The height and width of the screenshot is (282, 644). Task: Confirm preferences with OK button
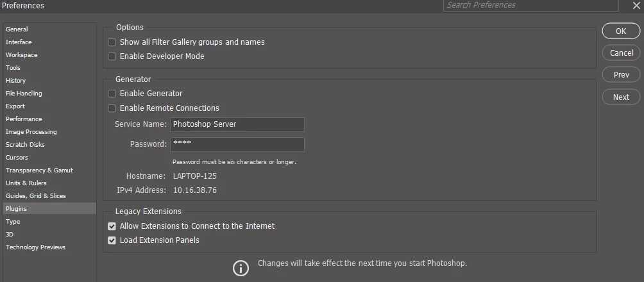(x=621, y=31)
